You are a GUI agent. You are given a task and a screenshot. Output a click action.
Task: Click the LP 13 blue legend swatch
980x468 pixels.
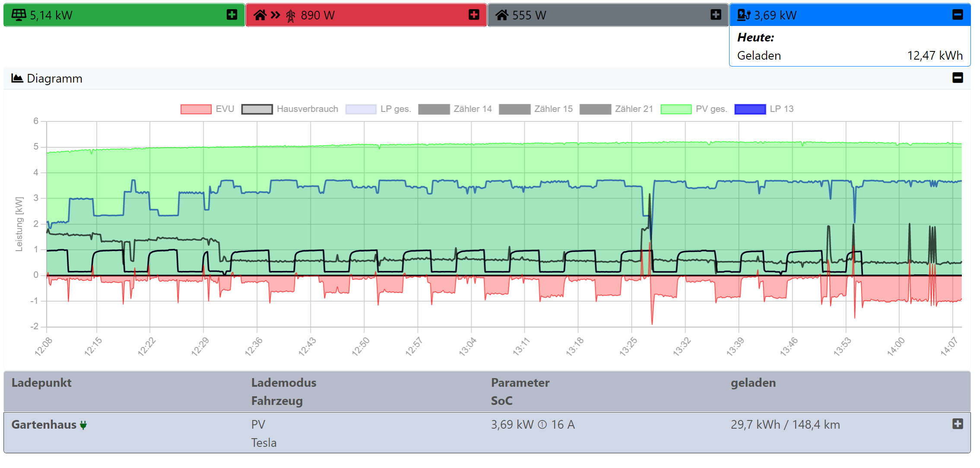pos(750,109)
